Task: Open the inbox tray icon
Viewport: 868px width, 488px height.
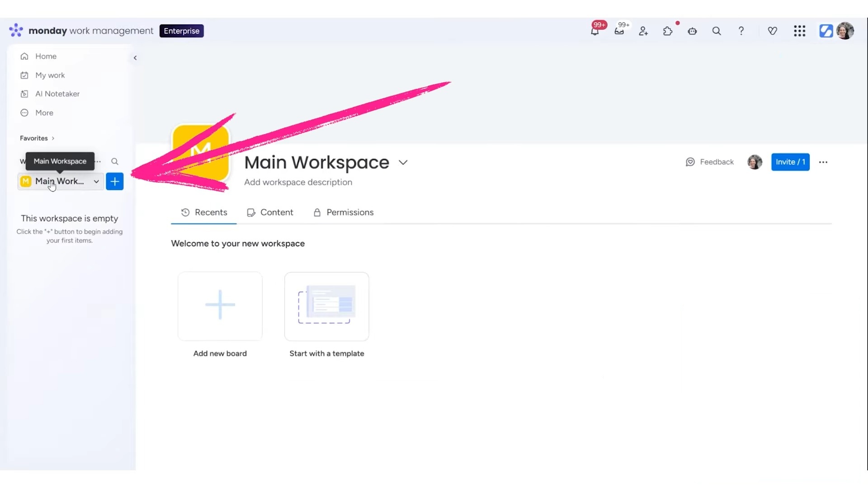Action: point(619,31)
